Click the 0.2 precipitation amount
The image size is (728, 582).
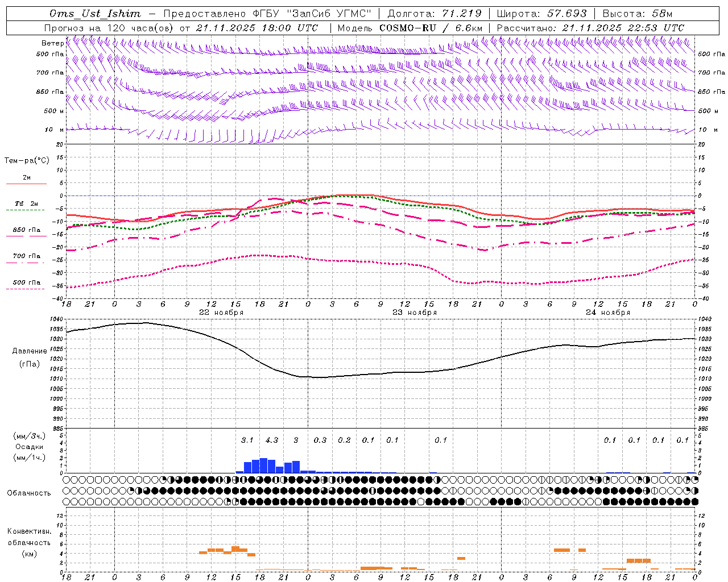(x=344, y=440)
